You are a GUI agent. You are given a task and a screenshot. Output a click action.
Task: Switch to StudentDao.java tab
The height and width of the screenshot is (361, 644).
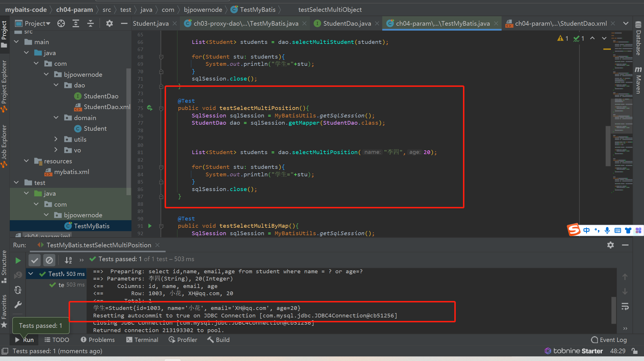click(347, 23)
